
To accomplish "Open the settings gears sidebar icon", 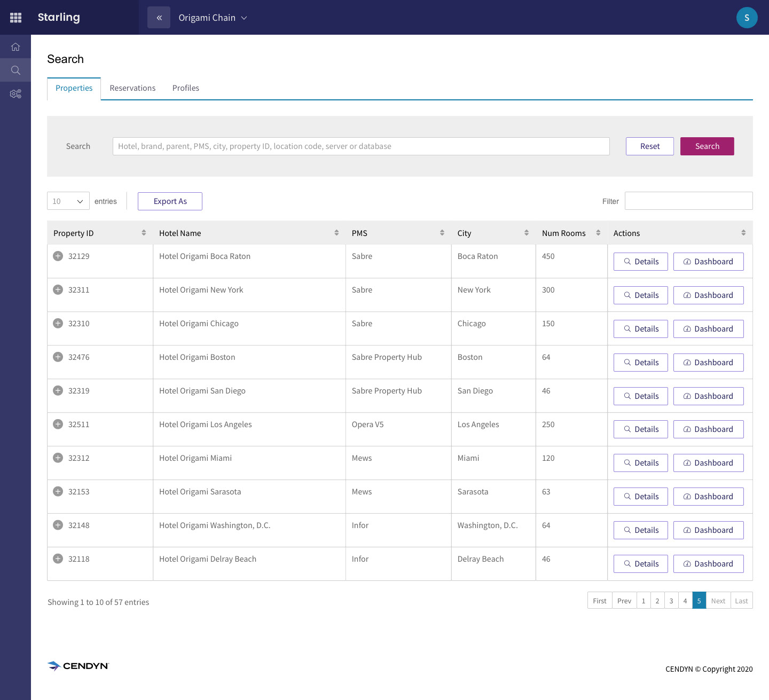I will point(15,94).
